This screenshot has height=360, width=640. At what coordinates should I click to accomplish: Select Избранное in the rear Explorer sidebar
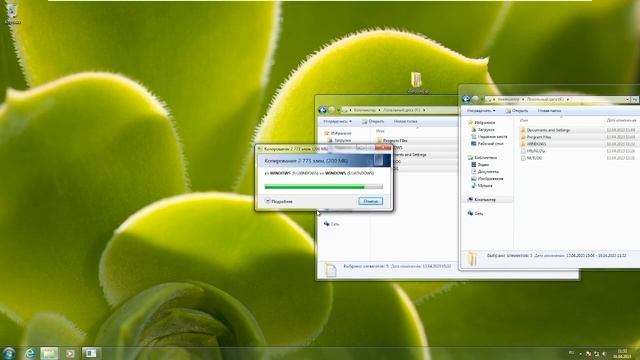[x=338, y=133]
